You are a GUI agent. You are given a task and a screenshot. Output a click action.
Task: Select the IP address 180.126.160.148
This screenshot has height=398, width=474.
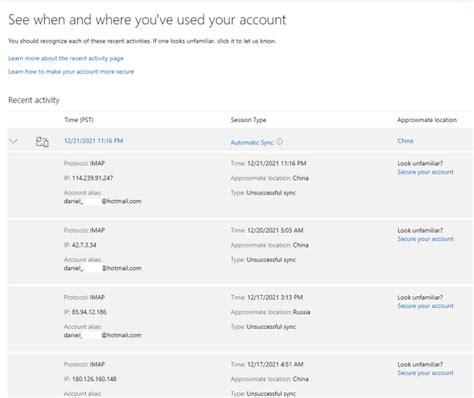click(x=94, y=379)
